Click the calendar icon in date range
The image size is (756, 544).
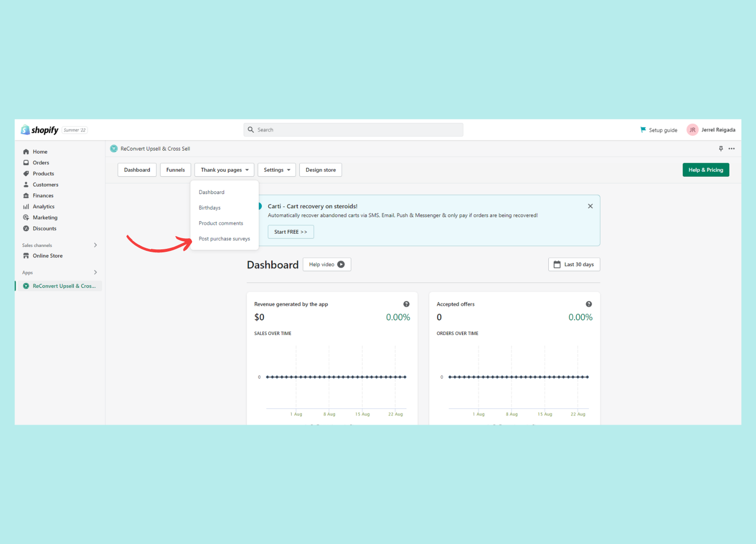point(557,264)
